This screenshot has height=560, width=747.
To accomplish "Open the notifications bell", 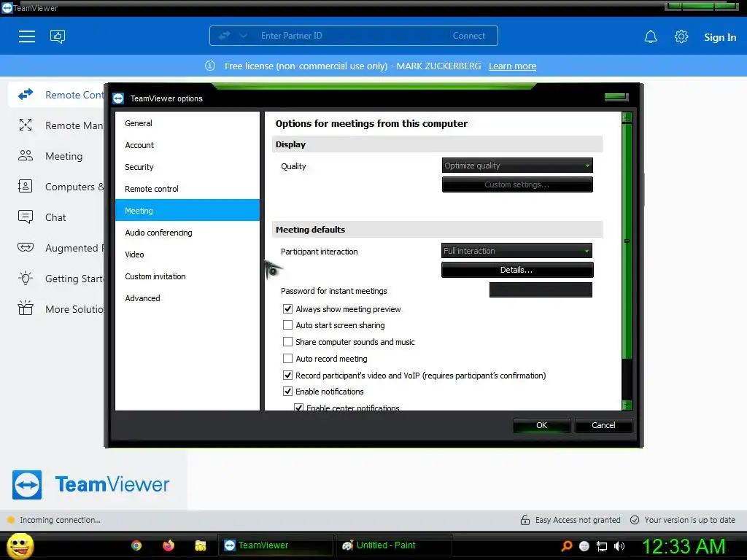I will (651, 36).
